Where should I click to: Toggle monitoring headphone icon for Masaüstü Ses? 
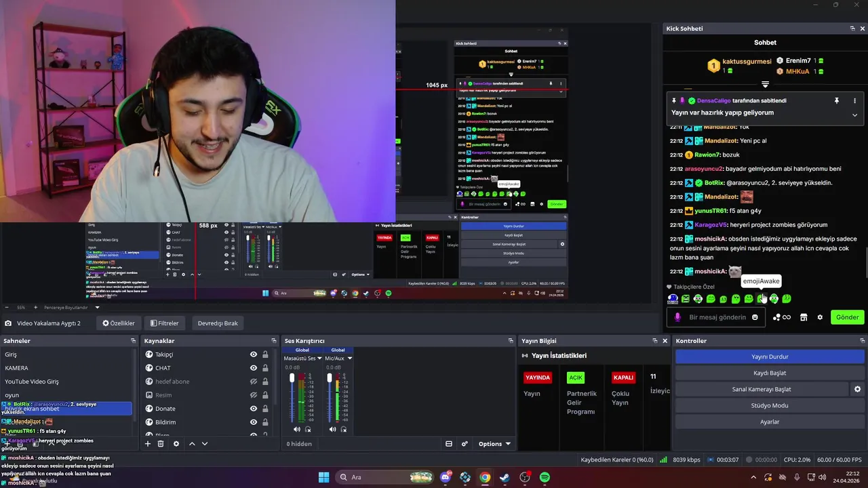pyautogui.click(x=308, y=429)
